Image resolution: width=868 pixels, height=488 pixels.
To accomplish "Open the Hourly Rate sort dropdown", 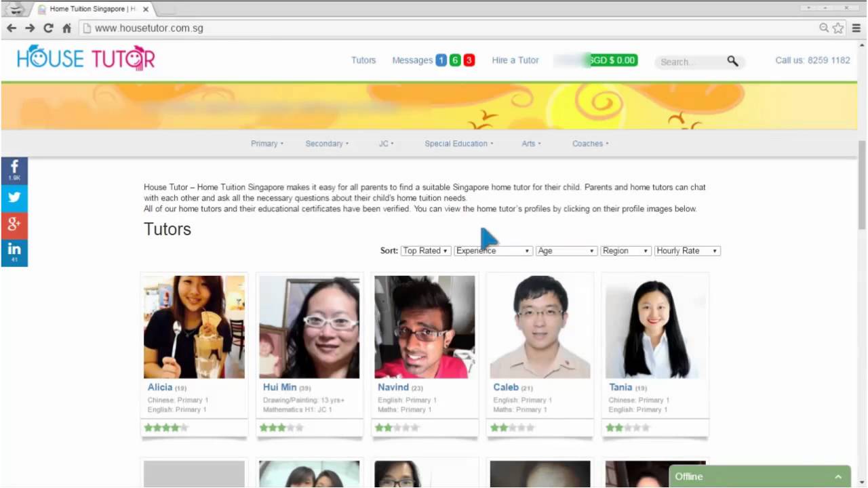I will click(x=687, y=251).
